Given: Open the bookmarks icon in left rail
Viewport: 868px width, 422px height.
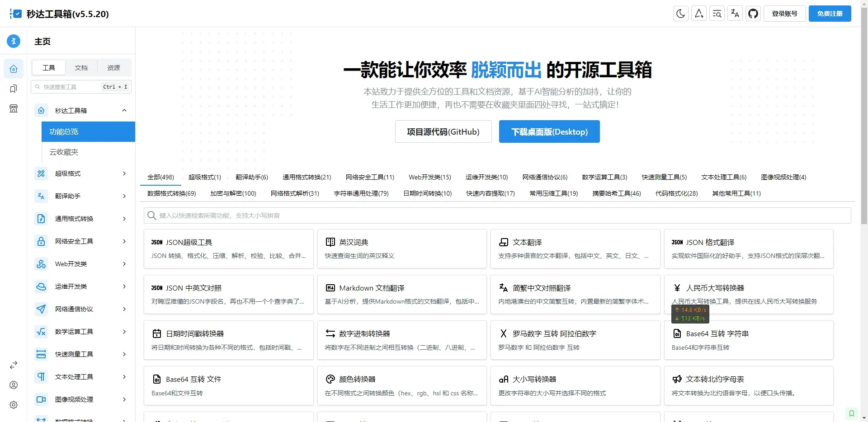Looking at the screenshot, I should 14,89.
